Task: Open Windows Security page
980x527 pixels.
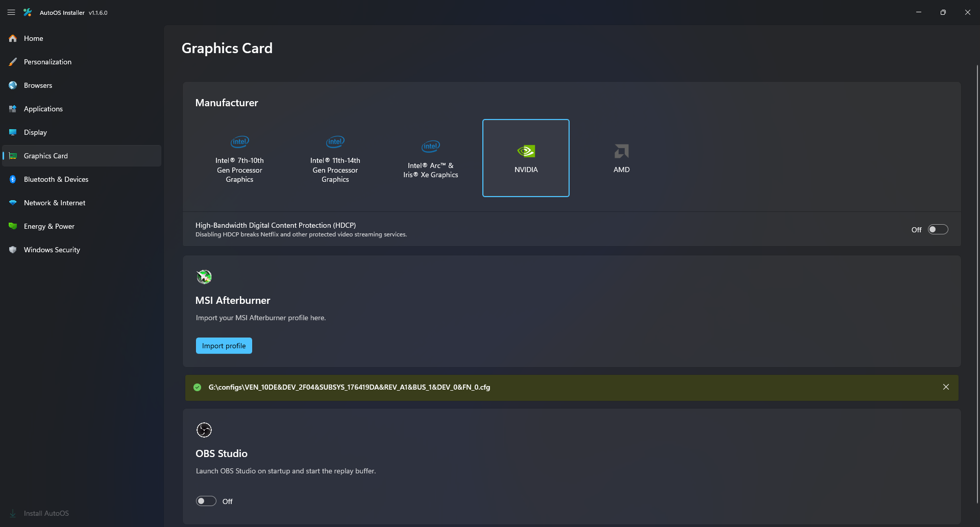Action: tap(82, 250)
